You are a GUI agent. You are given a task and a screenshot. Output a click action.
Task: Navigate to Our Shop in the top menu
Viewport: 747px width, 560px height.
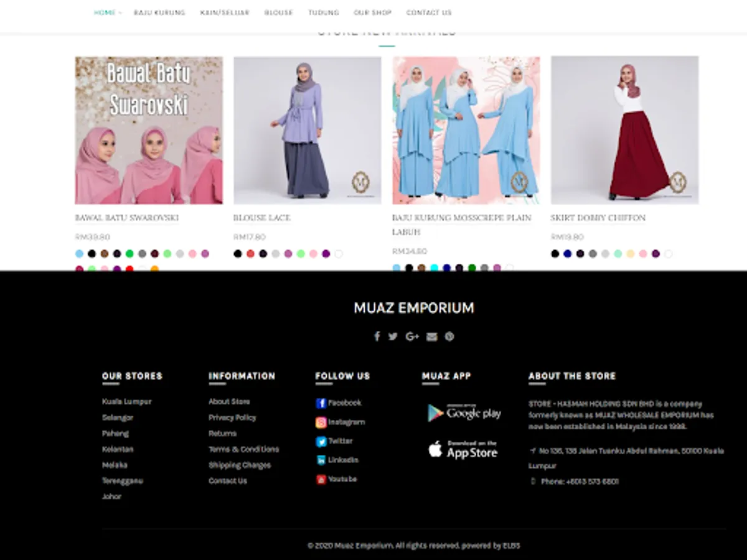click(373, 12)
